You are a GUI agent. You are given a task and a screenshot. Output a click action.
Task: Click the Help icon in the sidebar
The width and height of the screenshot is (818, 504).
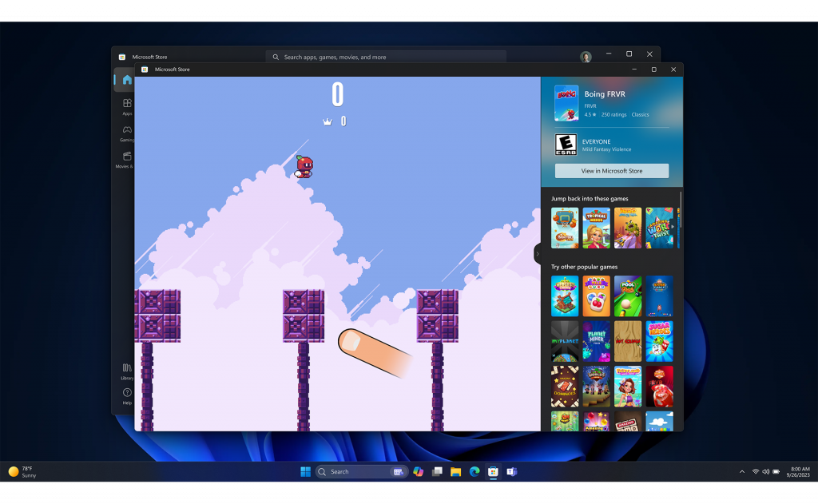(126, 393)
